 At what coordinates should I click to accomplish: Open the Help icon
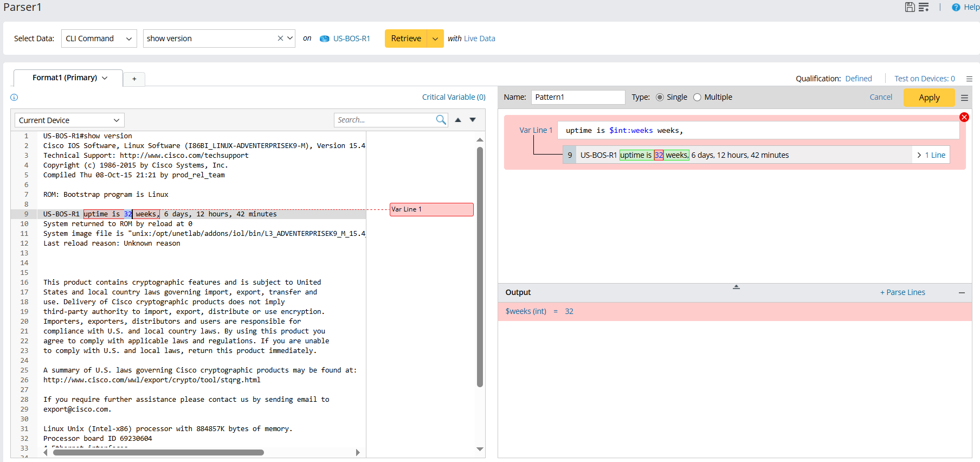956,7
